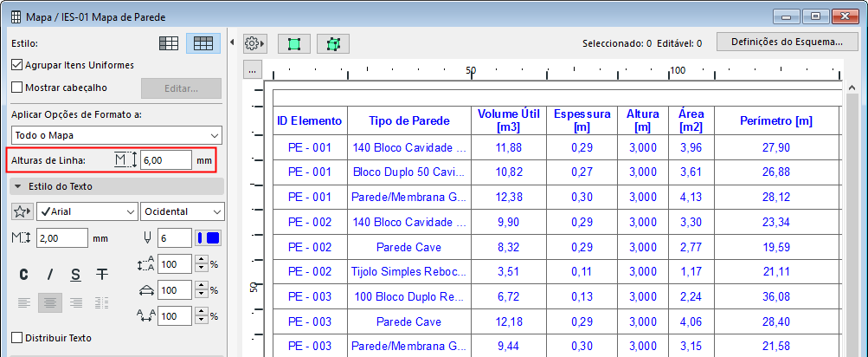
Task: Click area cell 4,13
Action: tap(691, 197)
